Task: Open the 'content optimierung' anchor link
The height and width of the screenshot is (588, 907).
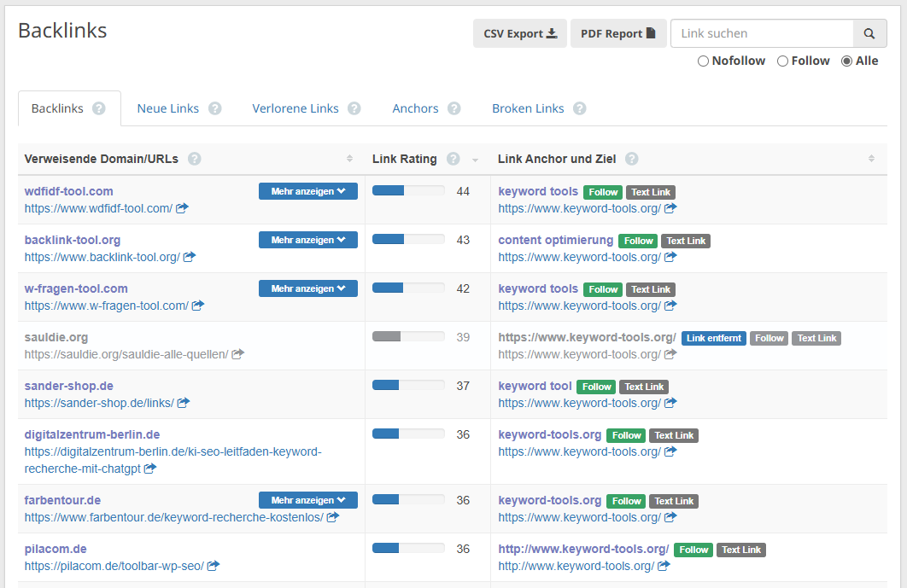Action: pyautogui.click(x=555, y=240)
